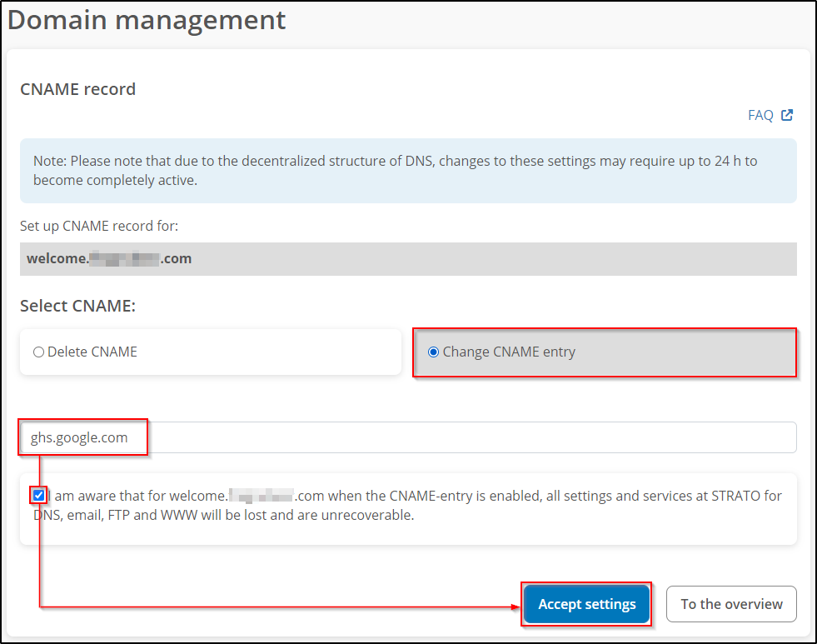Click the blue DNS note info box
817x644 pixels.
click(x=408, y=170)
